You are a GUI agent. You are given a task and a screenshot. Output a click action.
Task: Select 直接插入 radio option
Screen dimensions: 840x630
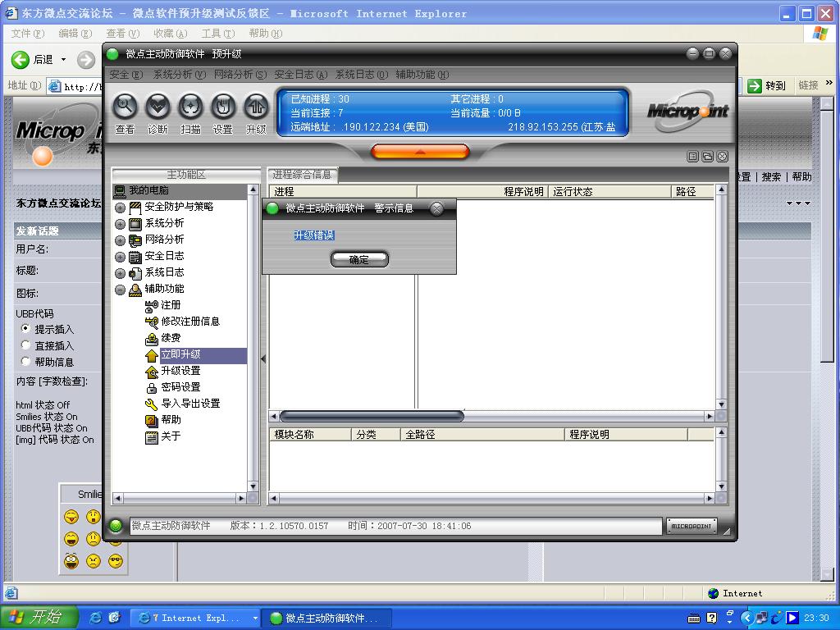pos(25,345)
